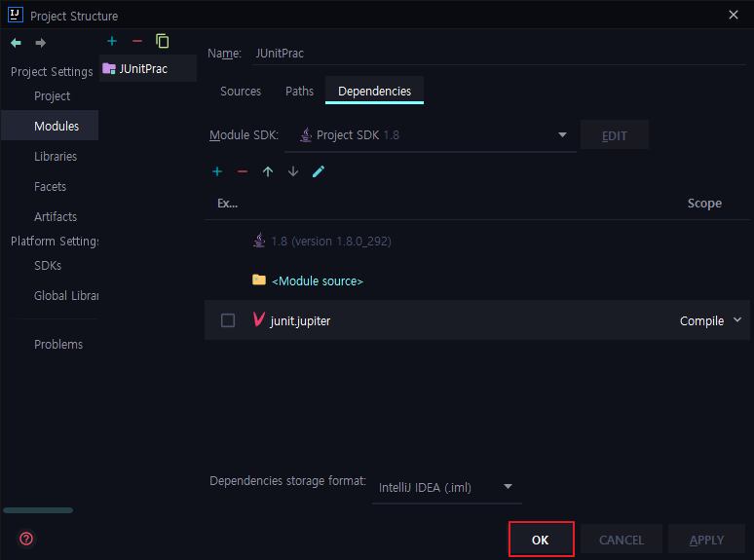Click the Apply button
Screen dimensions: 754x560
[x=706, y=540]
